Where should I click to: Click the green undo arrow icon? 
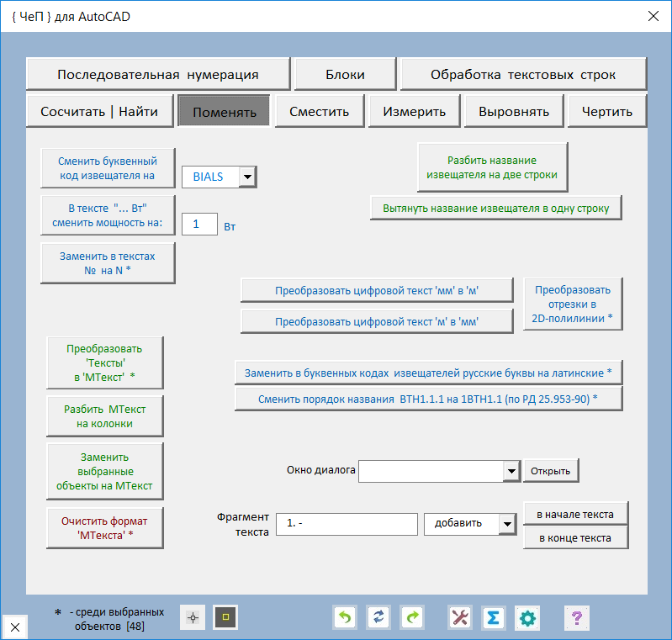(x=345, y=618)
